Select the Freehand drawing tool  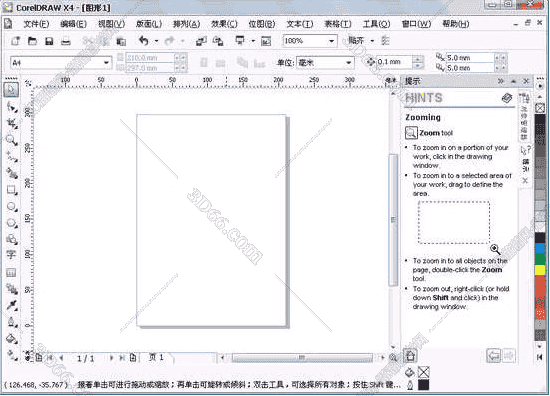[12, 157]
